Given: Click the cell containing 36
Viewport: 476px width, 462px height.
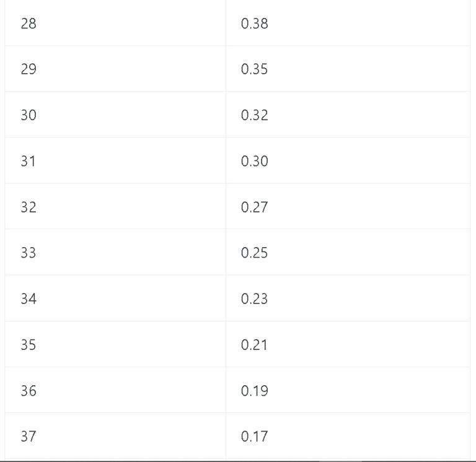Looking at the screenshot, I should (x=115, y=390).
